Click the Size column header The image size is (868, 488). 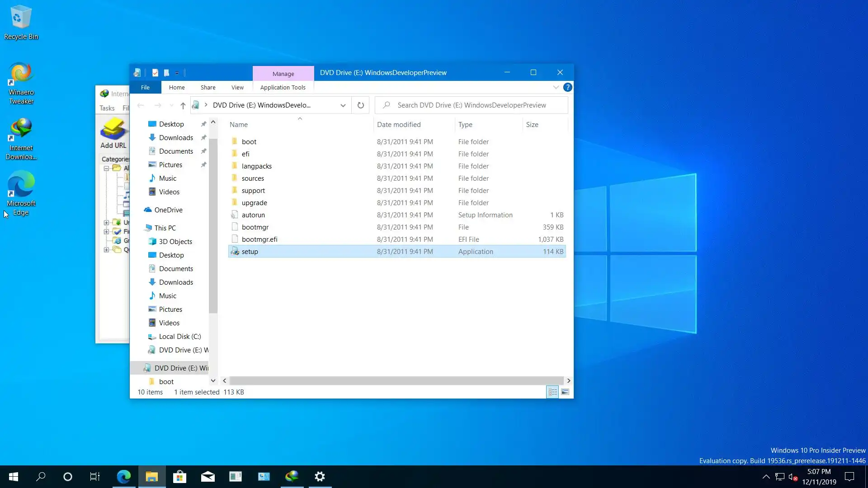(532, 124)
